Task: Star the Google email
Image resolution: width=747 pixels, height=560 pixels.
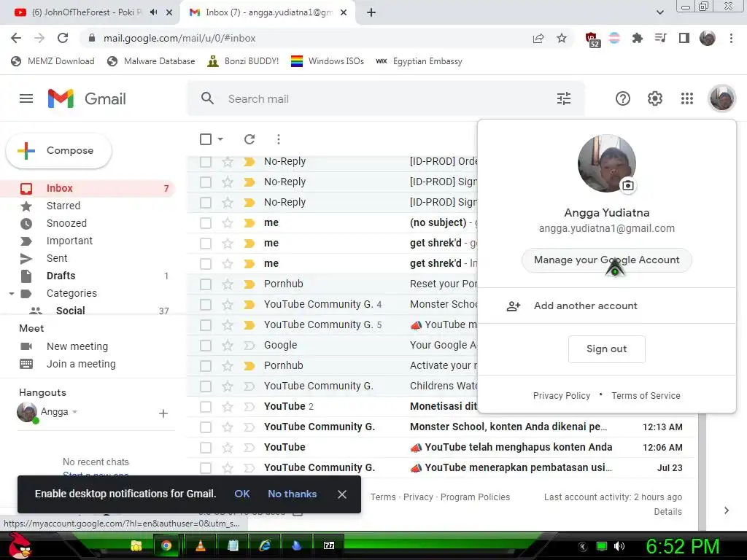Action: coord(228,345)
